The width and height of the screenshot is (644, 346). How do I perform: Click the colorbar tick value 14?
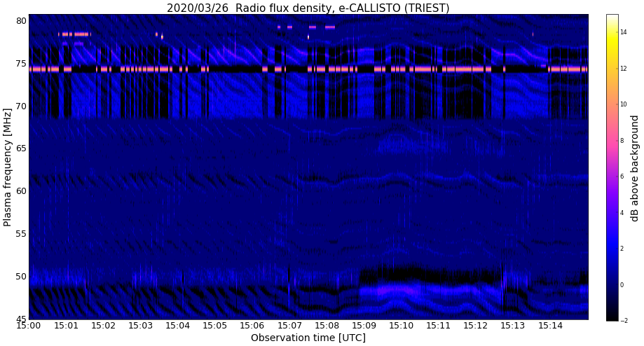(x=624, y=32)
